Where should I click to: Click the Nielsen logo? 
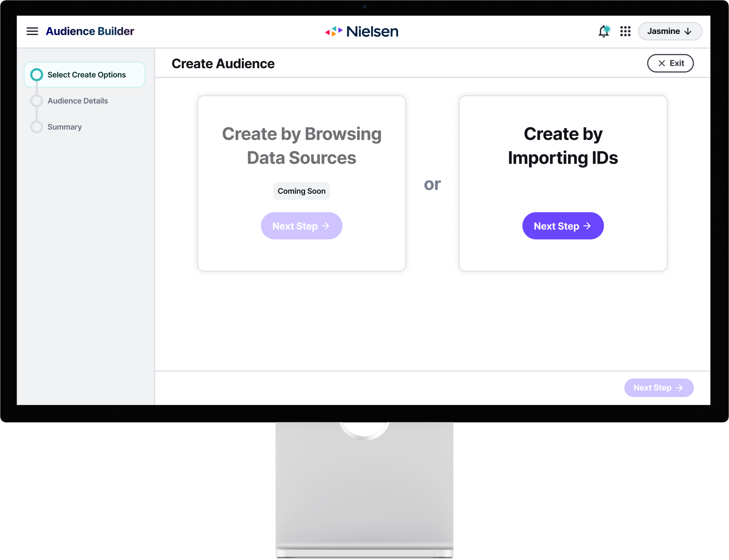click(362, 31)
